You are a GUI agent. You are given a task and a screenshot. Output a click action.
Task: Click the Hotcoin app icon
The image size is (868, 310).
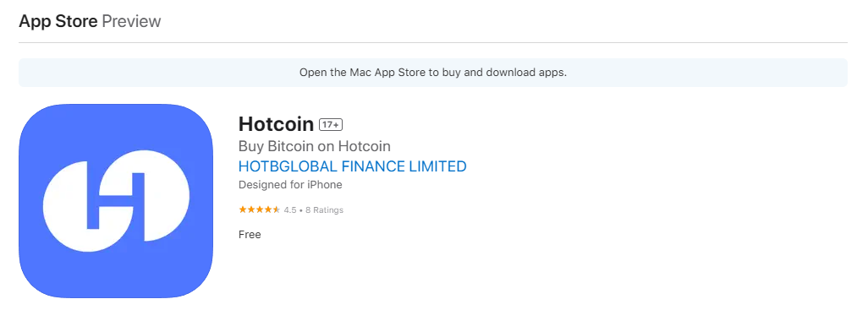coord(116,201)
